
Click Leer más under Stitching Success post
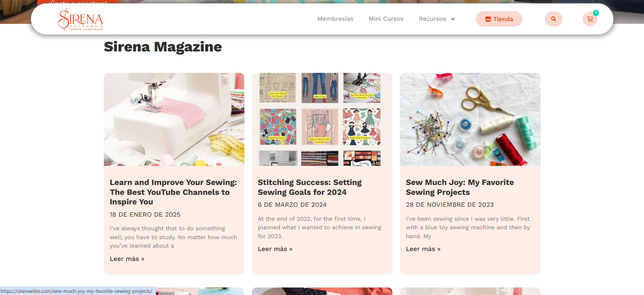coord(275,249)
